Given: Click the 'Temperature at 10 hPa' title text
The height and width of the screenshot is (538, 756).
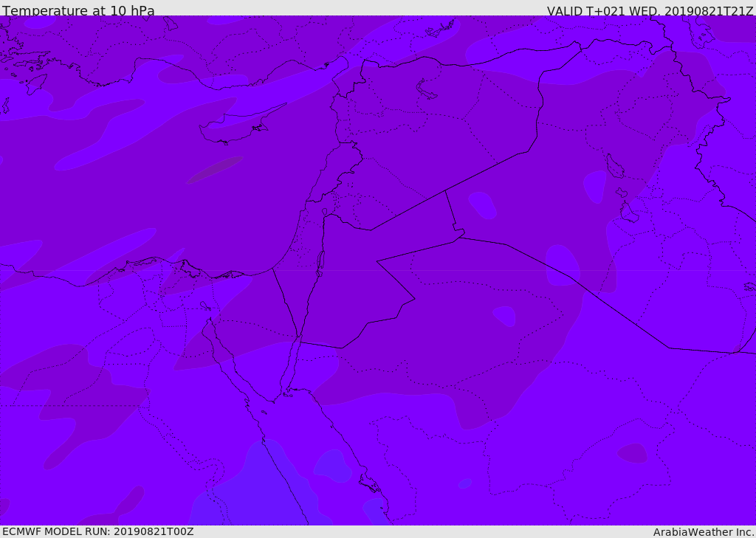Looking at the screenshot, I should click(x=78, y=10).
